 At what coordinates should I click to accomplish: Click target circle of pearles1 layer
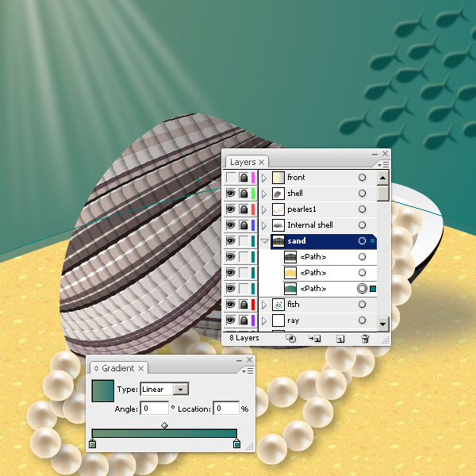click(362, 209)
